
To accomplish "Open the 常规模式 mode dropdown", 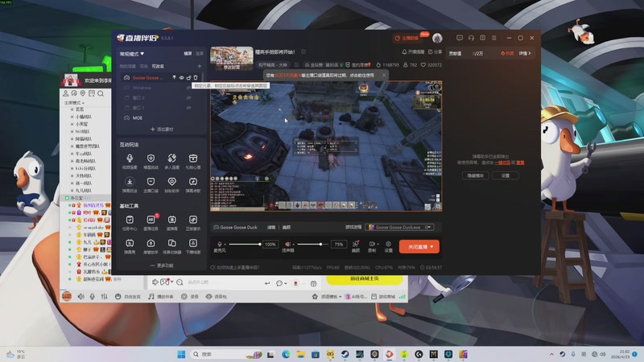I will (132, 54).
